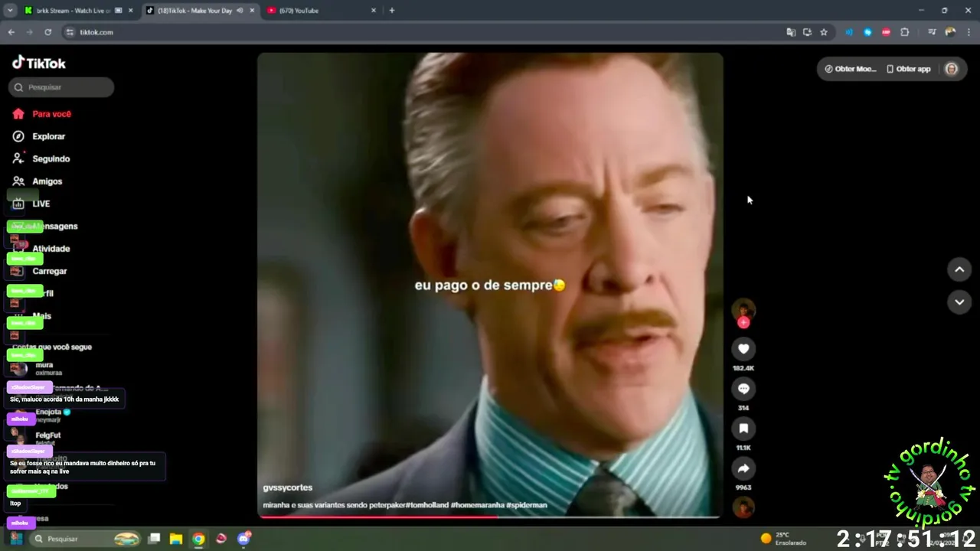
Task: Click the Amigos people icon
Action: [18, 181]
